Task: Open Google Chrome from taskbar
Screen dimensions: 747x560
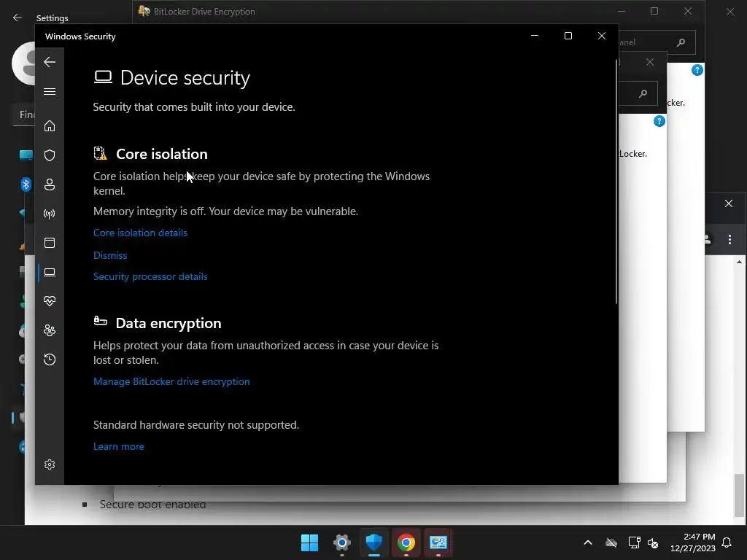Action: pyautogui.click(x=406, y=542)
